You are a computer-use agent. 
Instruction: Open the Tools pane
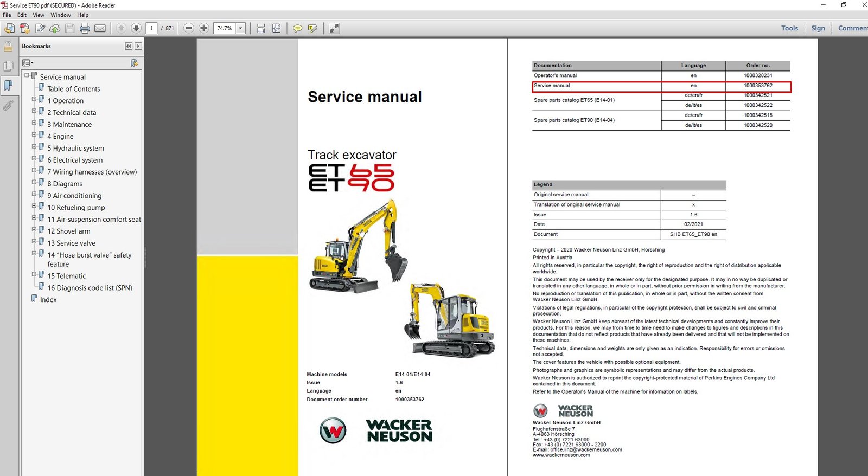point(789,28)
